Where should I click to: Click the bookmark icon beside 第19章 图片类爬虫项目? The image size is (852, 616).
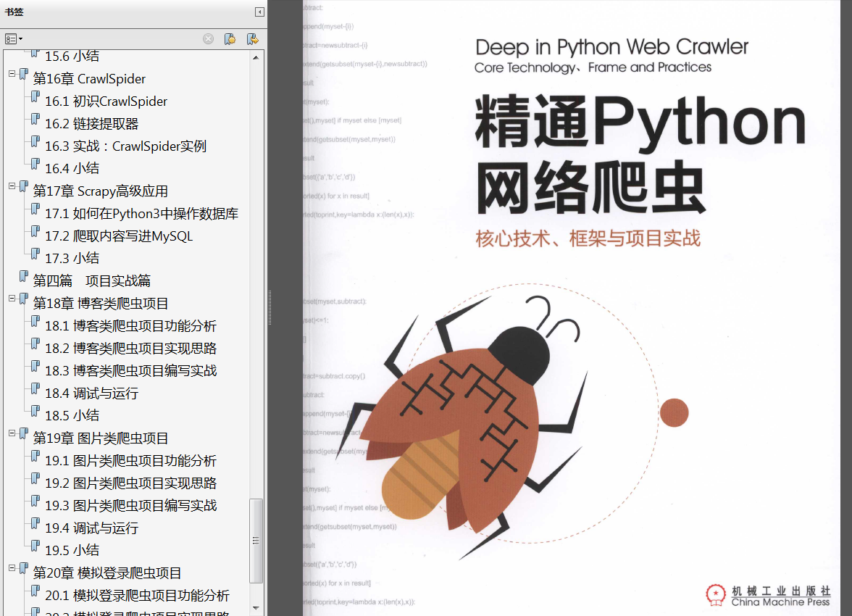[24, 434]
